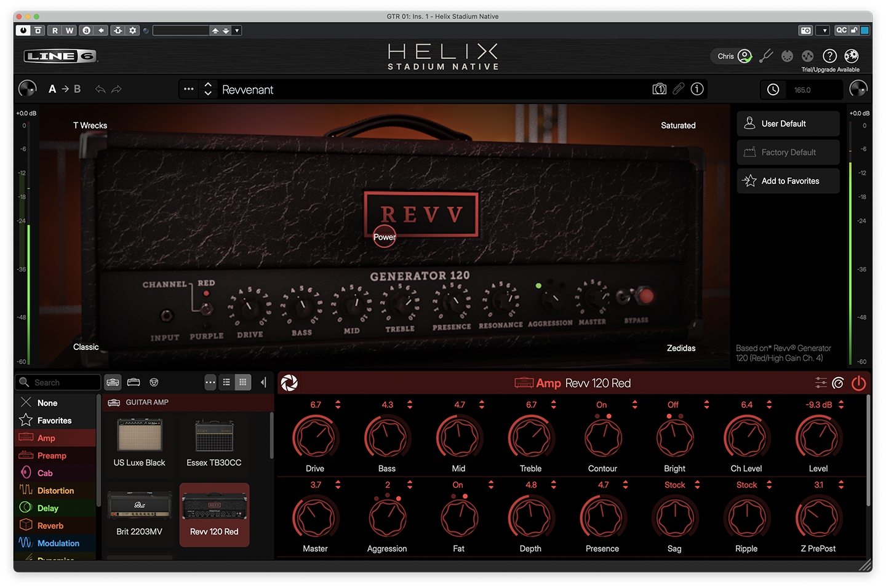Click the Power puck on the amp image

pos(385,237)
